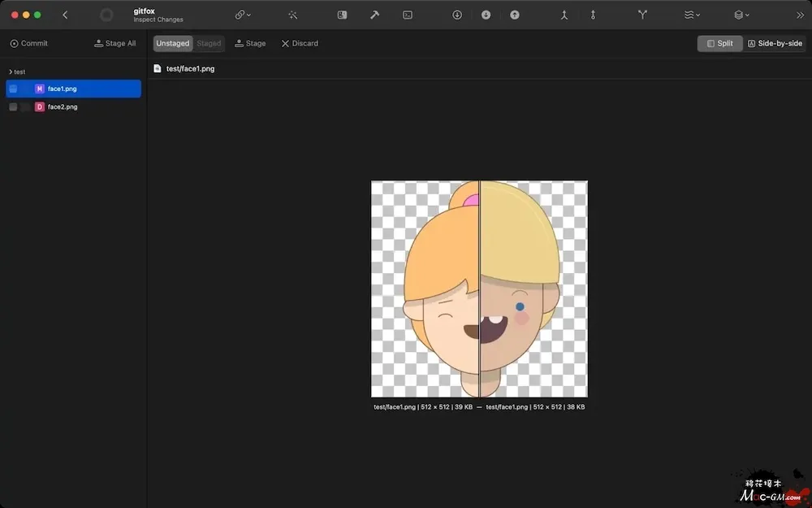Viewport: 812px width, 508px height.
Task: Open the git-flow wave menu
Action: (692, 15)
